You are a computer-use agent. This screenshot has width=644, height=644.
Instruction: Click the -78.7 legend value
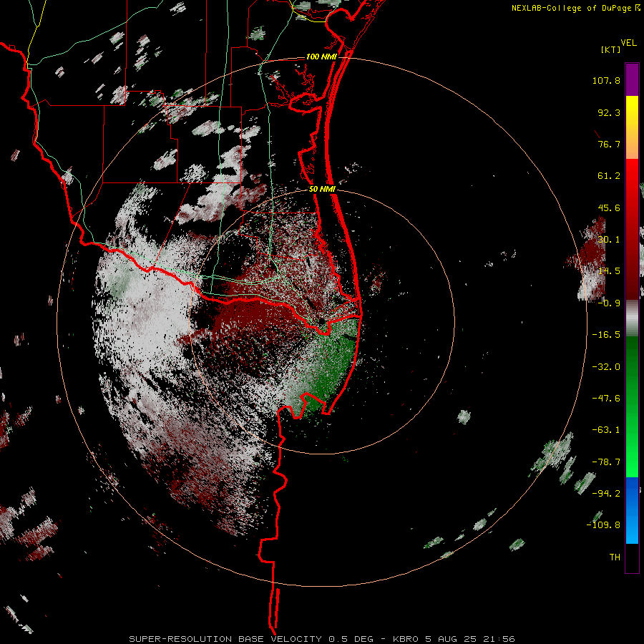(606, 462)
